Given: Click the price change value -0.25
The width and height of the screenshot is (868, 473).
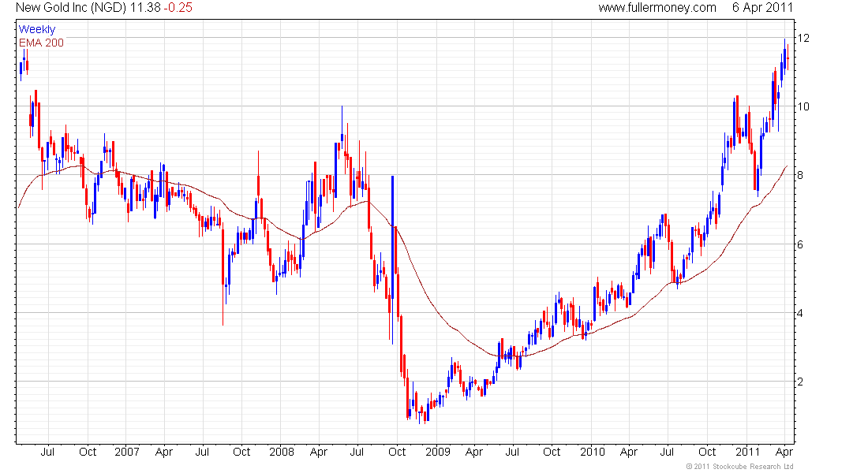Looking at the screenshot, I should click(178, 8).
